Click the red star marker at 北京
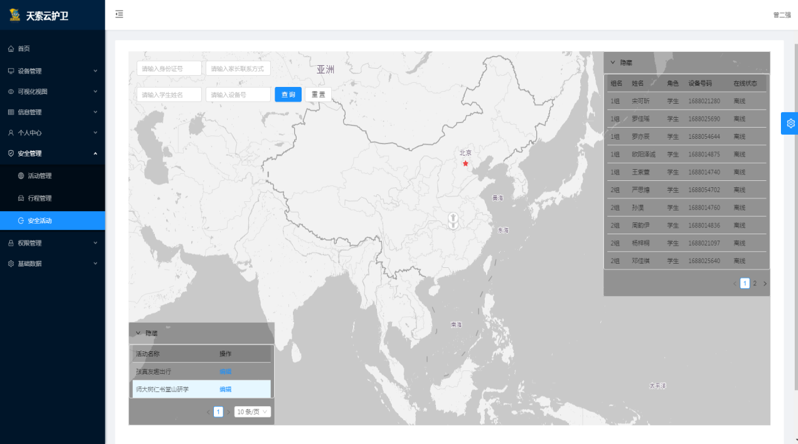Screen dimensions: 798x444 click(465, 163)
